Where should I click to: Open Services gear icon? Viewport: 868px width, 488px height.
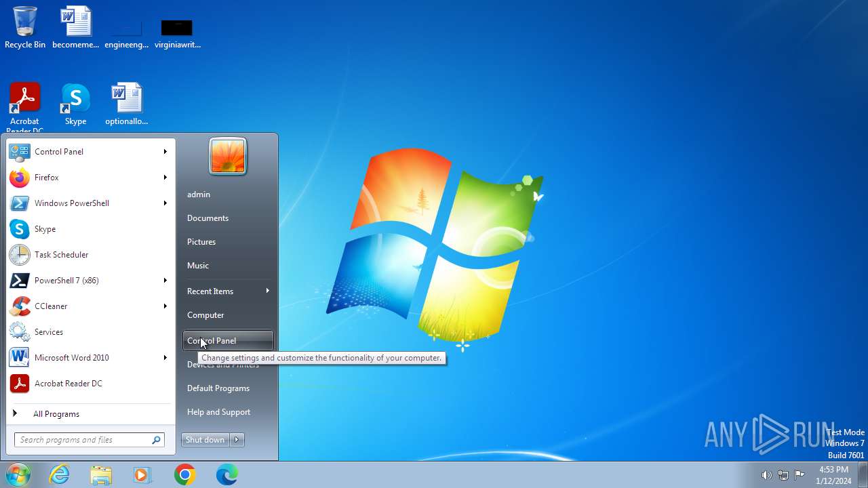19,332
